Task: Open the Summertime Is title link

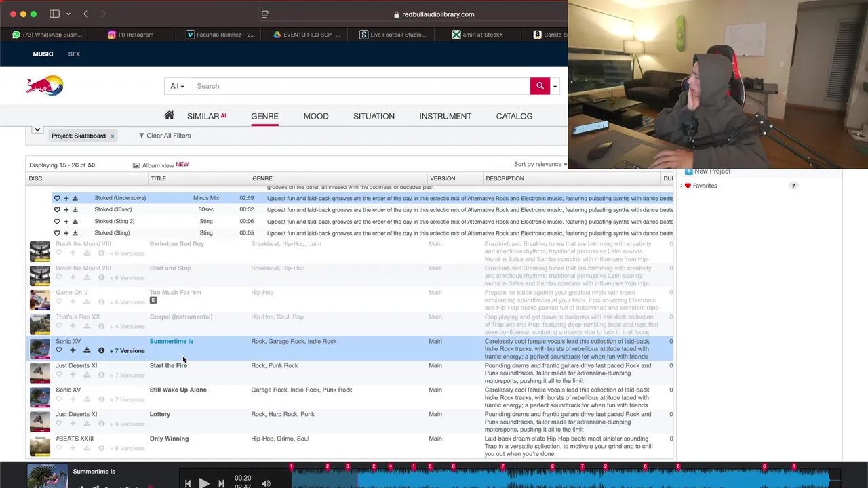Action: pyautogui.click(x=172, y=341)
